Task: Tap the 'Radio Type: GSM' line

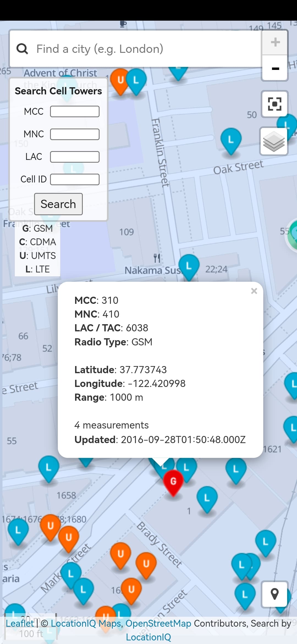Action: 113,342
